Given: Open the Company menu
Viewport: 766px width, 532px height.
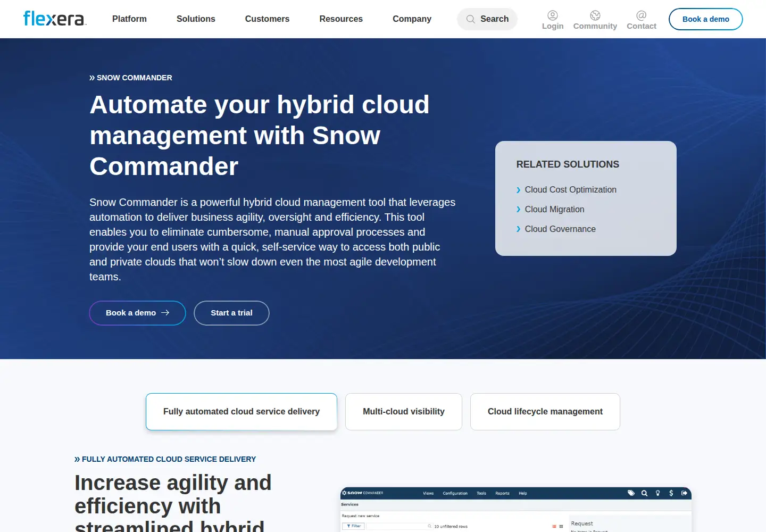Looking at the screenshot, I should tap(412, 19).
